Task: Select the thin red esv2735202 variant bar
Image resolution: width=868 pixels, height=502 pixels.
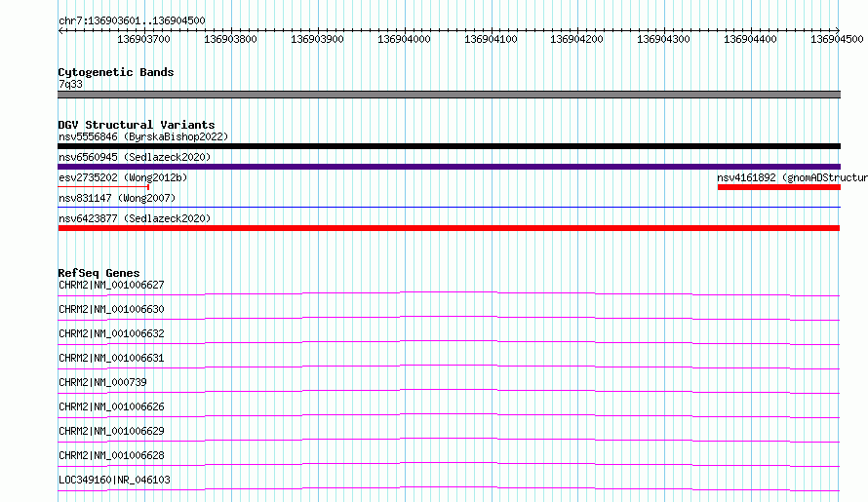Action: point(103,187)
